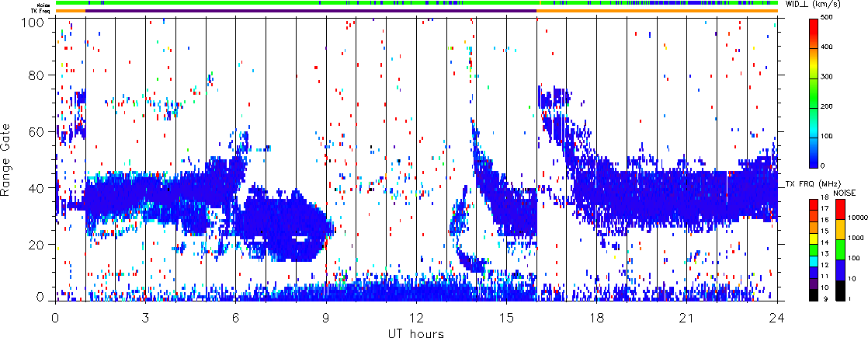Viewport: 868px width, 338px height.
Task: Click the "13" label on TX FRQ scale
Action: (x=825, y=253)
